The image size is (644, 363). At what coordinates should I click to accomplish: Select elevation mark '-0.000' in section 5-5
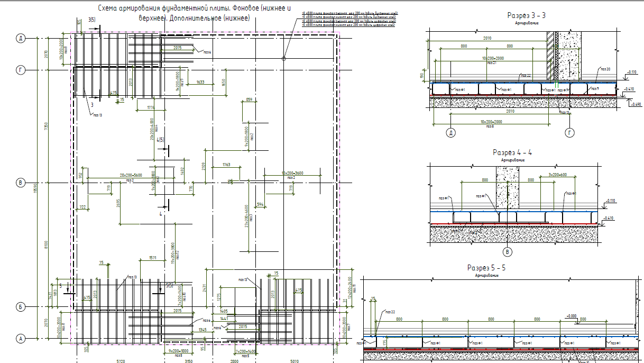[571, 315]
